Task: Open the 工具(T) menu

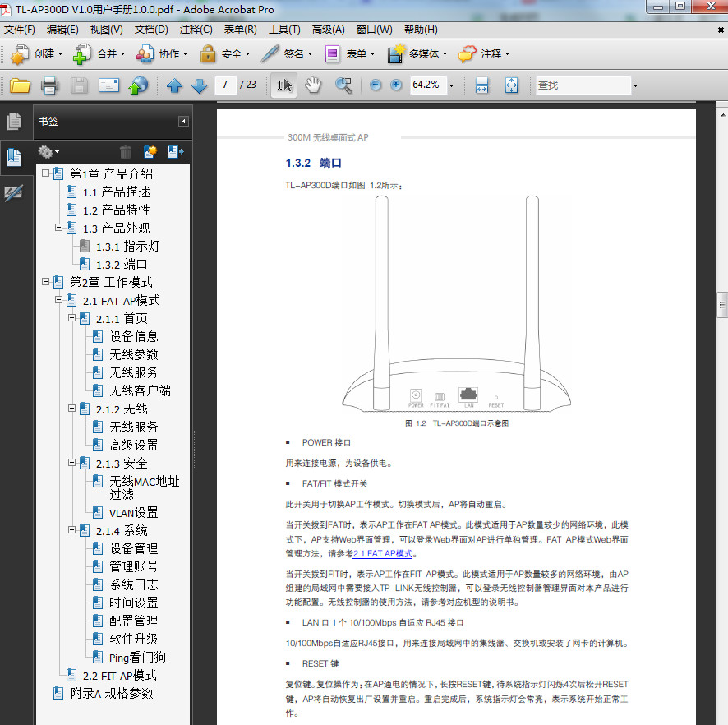Action: point(284,30)
